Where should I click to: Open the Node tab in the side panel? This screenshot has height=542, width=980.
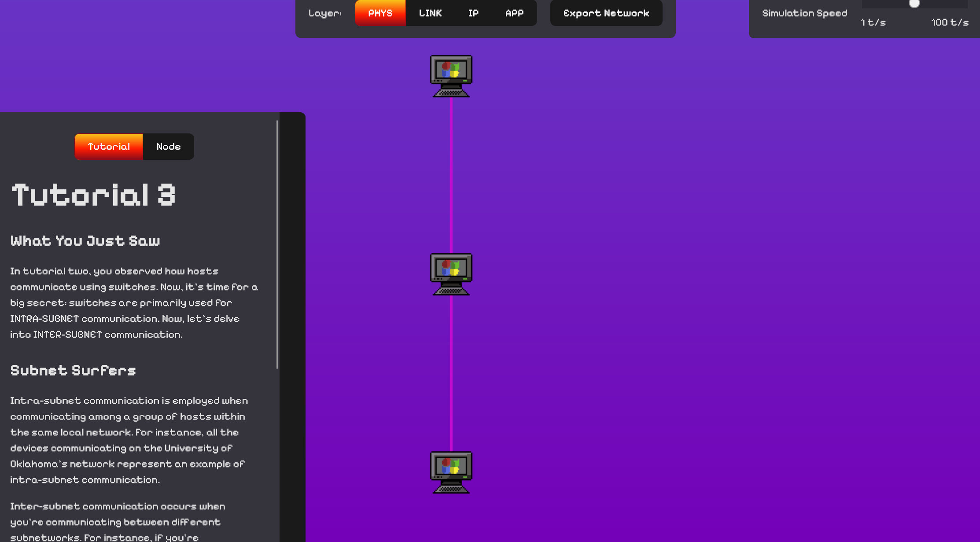[x=168, y=147]
